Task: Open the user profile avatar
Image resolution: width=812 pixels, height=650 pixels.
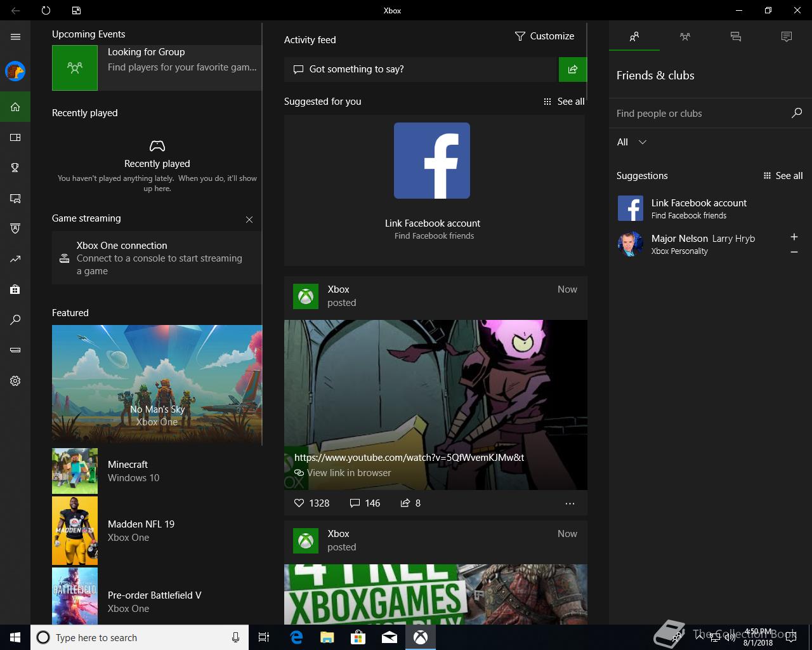Action: coord(15,71)
